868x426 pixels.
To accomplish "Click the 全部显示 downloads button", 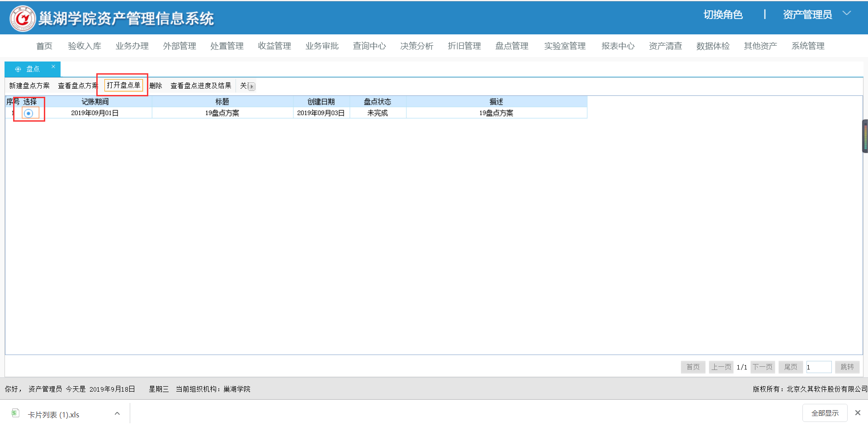I will 825,413.
